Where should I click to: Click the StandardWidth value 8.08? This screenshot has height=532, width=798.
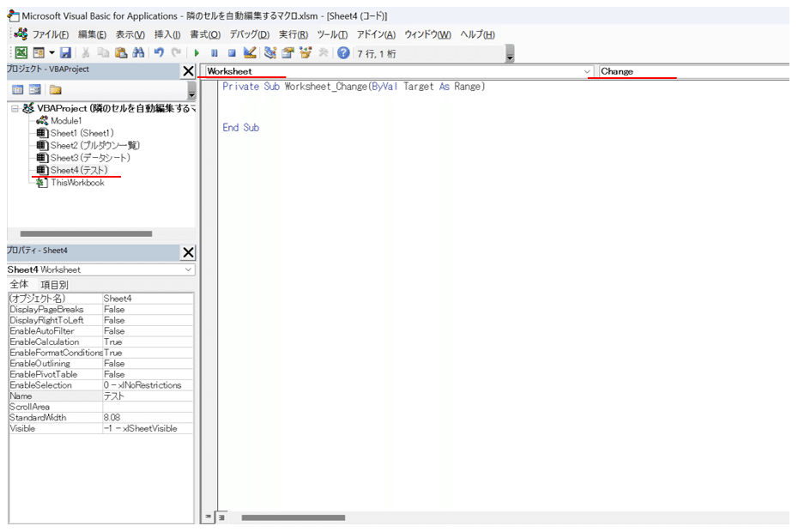tap(148, 418)
